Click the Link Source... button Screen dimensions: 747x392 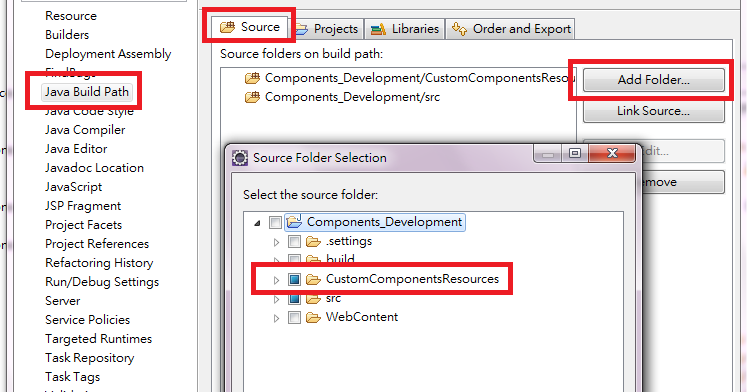tap(654, 111)
